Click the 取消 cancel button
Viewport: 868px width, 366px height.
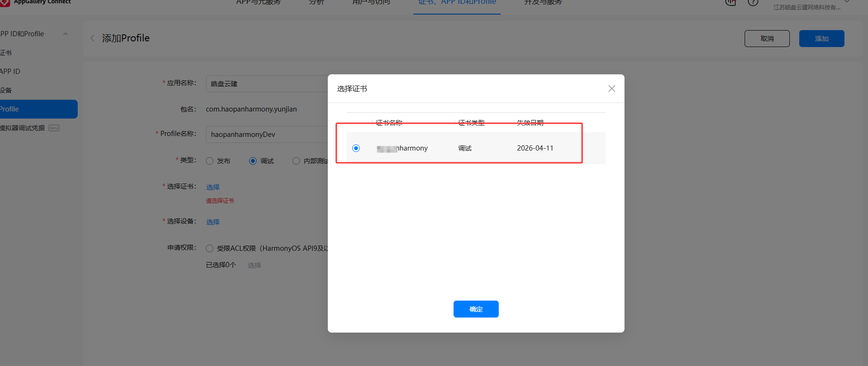point(767,39)
